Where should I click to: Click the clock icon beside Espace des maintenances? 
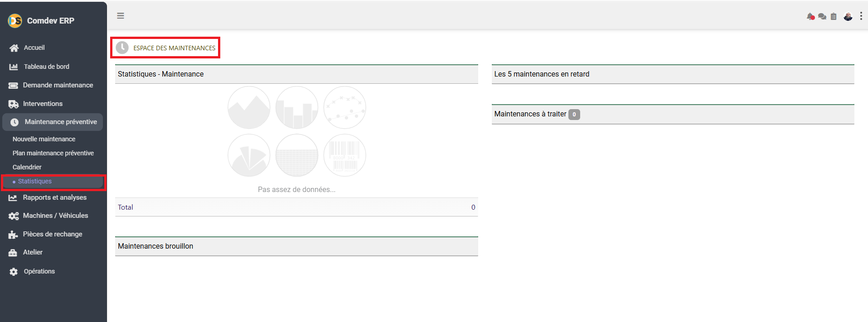(122, 48)
